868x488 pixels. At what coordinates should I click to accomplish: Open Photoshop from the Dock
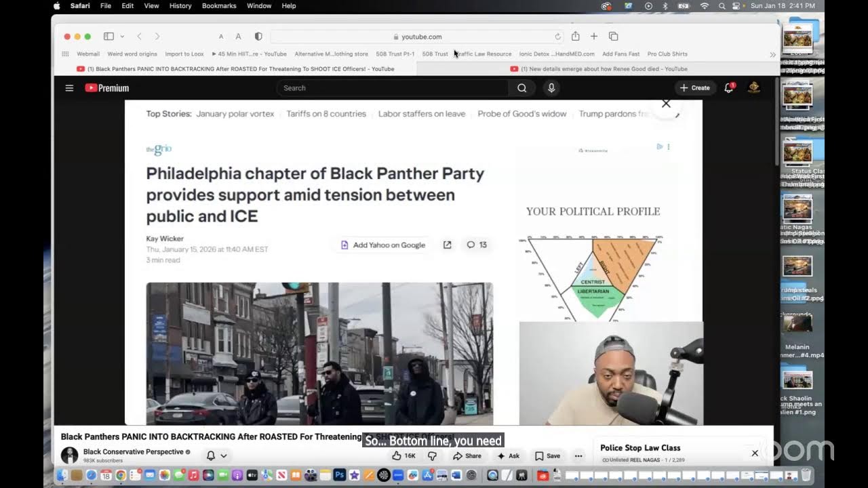[x=340, y=475]
